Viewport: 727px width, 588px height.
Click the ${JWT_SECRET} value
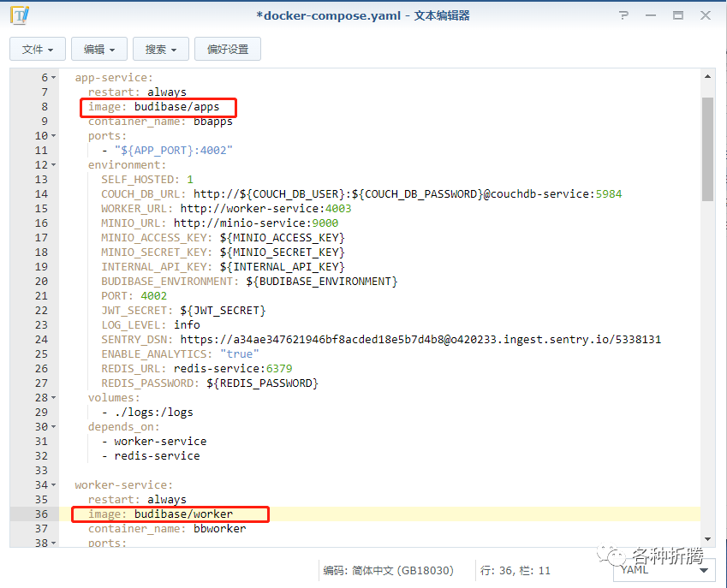(x=223, y=311)
